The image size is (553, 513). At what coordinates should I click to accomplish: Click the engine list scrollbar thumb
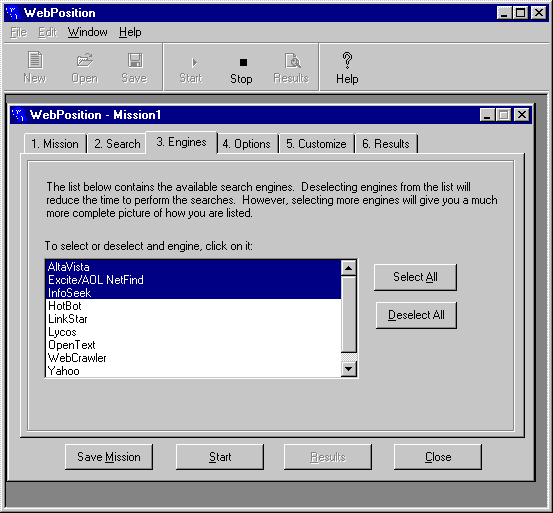(x=349, y=314)
